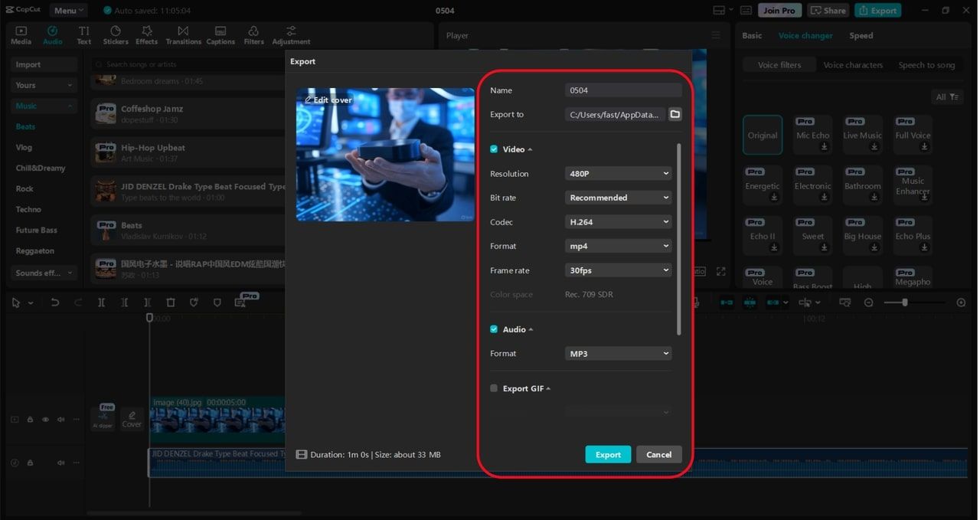Toggle lock on the audio track
The image size is (980, 520).
[x=31, y=463]
